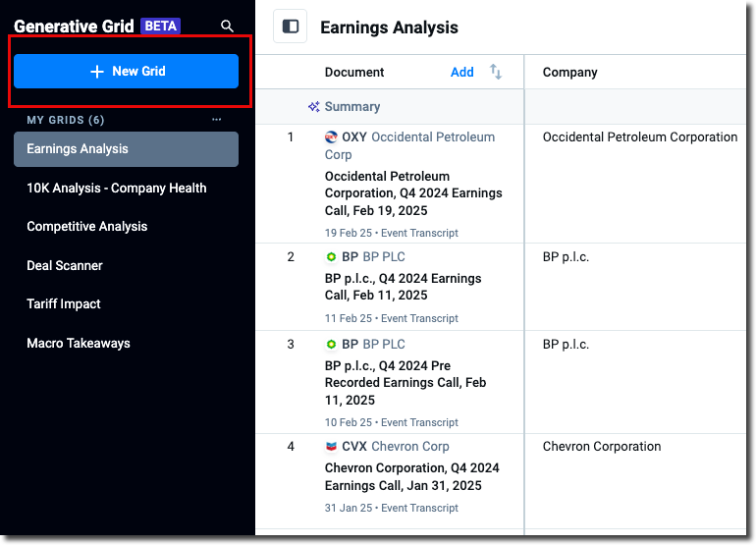Click the Chevron CVX logo icon
Screen dimensions: 756x545
332,447
